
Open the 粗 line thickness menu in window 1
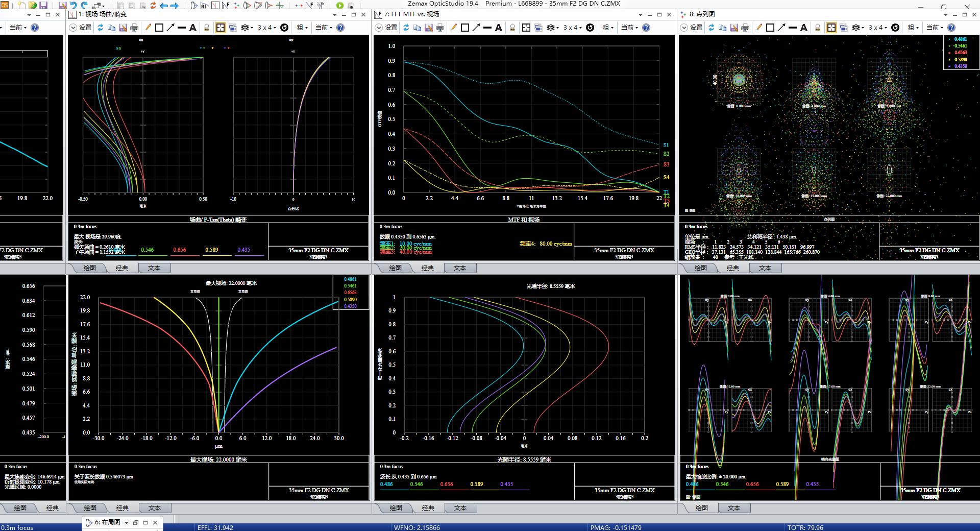pos(302,28)
